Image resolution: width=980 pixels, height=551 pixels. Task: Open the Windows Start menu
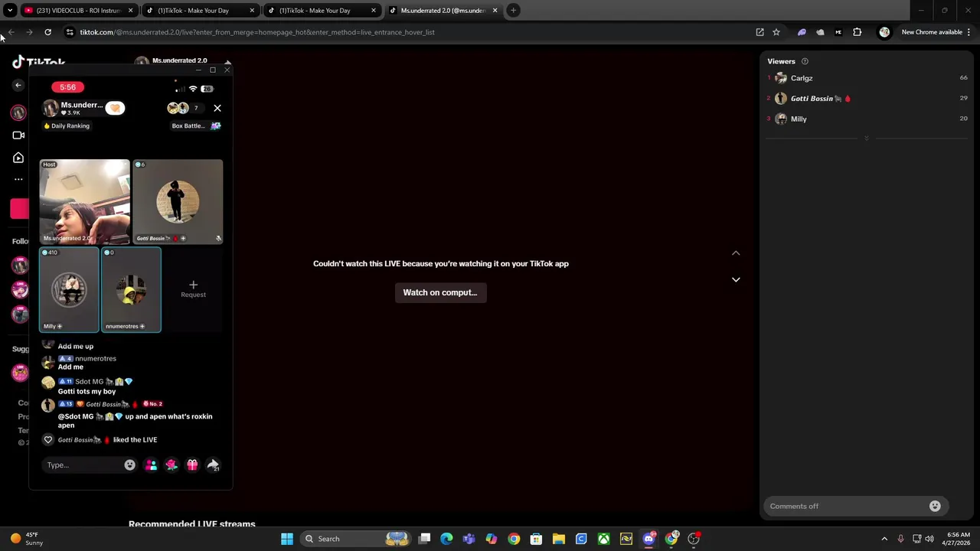point(287,539)
